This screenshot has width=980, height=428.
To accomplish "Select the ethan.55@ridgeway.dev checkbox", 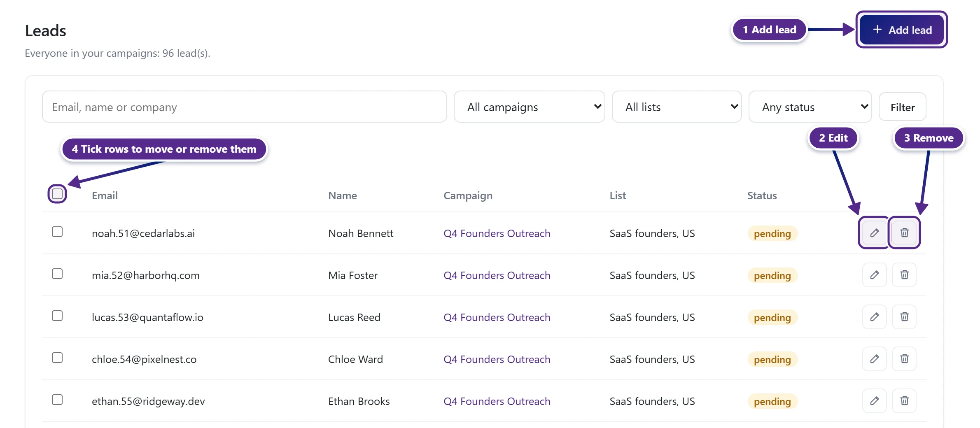I will [57, 400].
